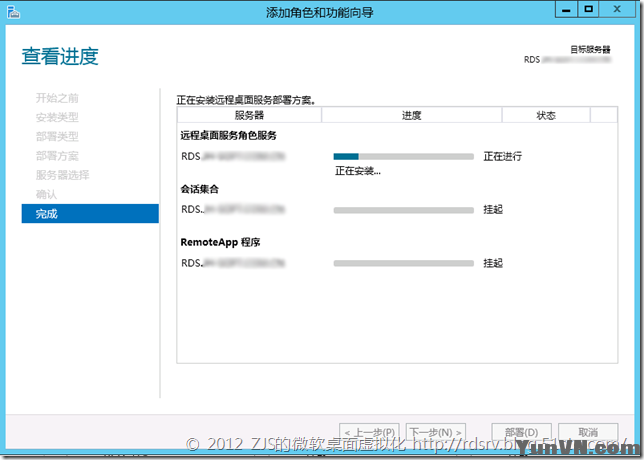
Task: Select the 部署类型 step
Action: 57,136
